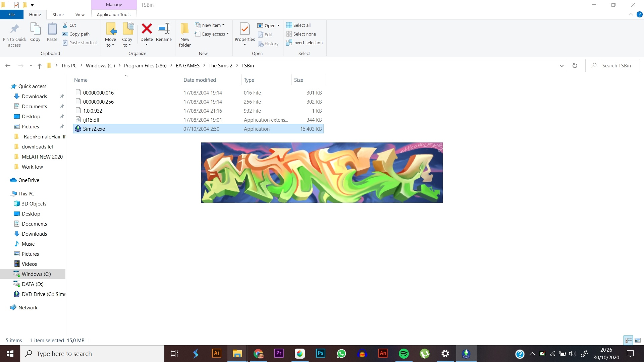644x362 pixels.
Task: Click Pin to Quick access icon
Action: pyautogui.click(x=14, y=29)
